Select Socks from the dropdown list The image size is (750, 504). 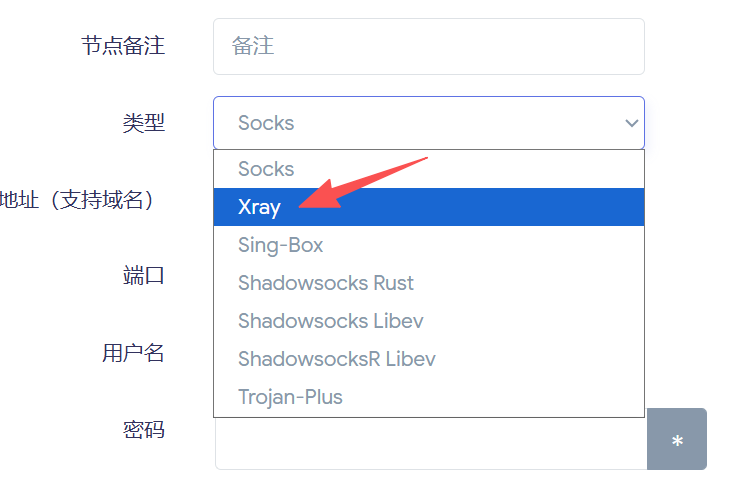[266, 169]
